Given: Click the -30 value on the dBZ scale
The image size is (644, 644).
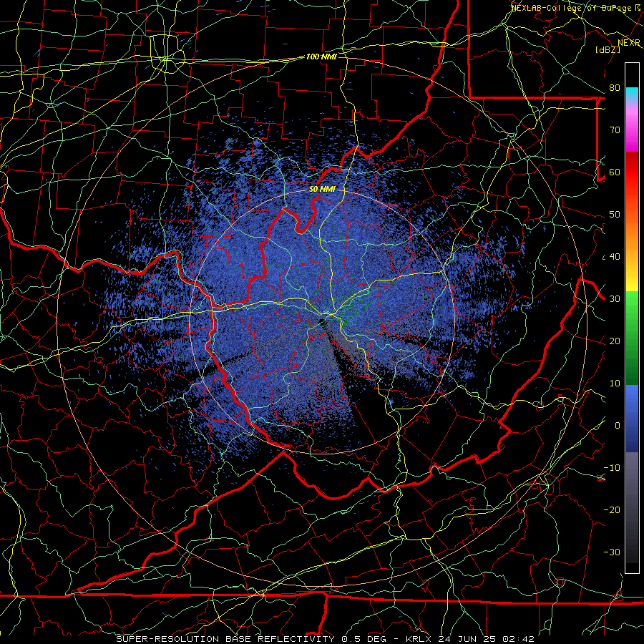Looking at the screenshot, I should tap(612, 552).
